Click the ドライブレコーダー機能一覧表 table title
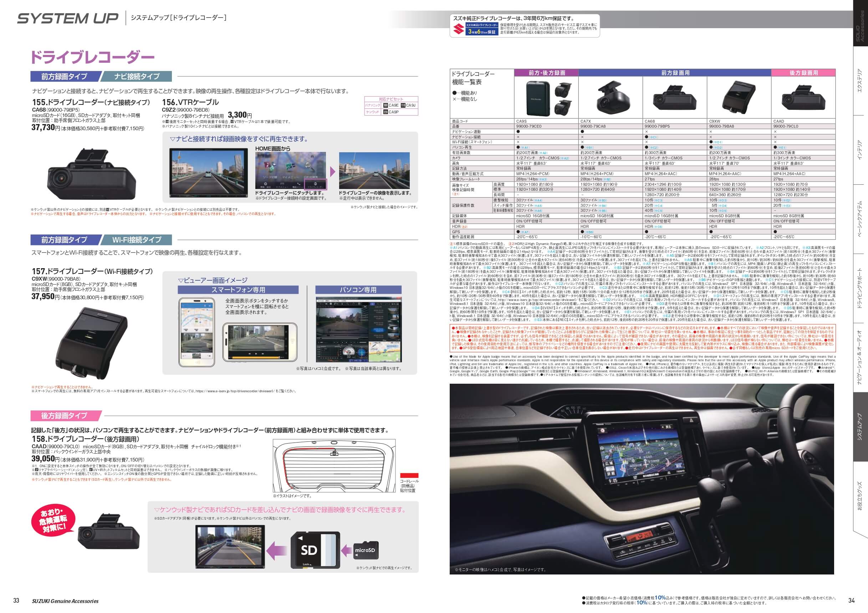 473,78
